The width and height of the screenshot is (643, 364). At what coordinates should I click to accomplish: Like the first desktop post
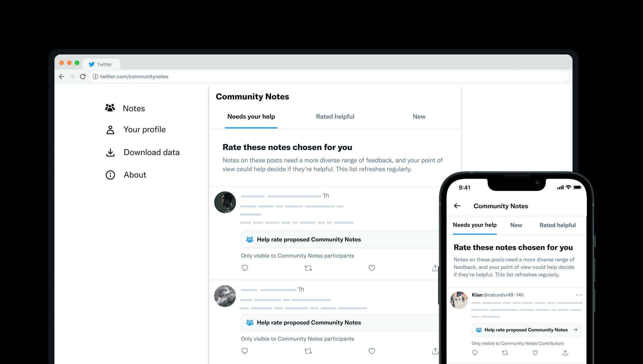372,268
